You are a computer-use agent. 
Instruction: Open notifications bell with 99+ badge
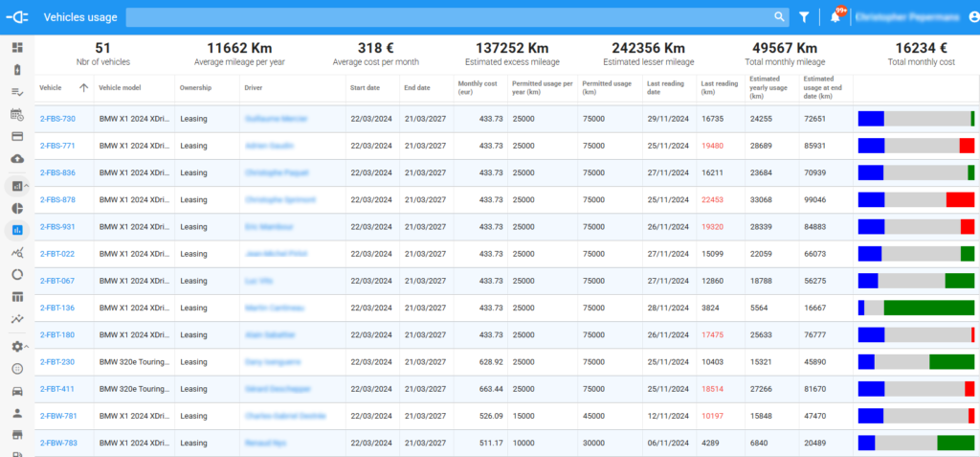coord(835,17)
